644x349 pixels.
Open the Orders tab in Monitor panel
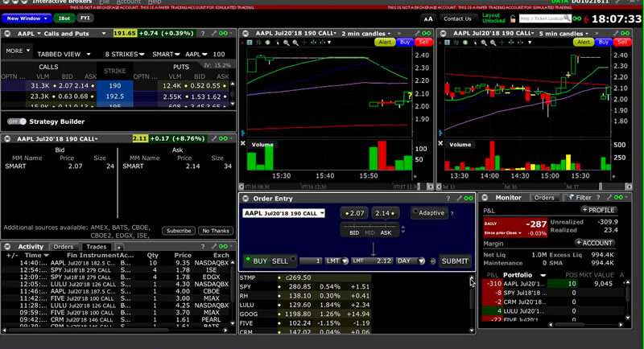click(545, 197)
